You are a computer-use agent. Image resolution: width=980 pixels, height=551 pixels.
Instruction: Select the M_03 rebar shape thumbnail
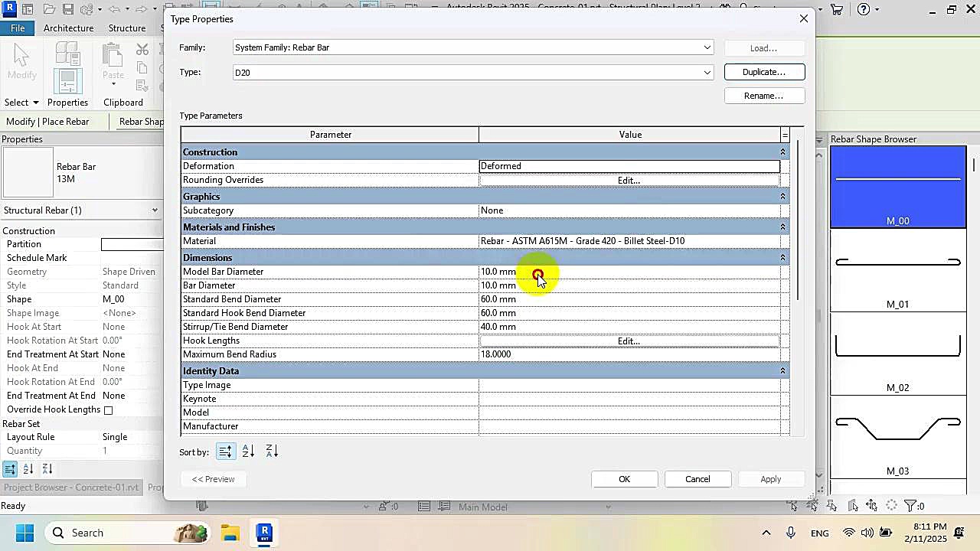click(898, 437)
